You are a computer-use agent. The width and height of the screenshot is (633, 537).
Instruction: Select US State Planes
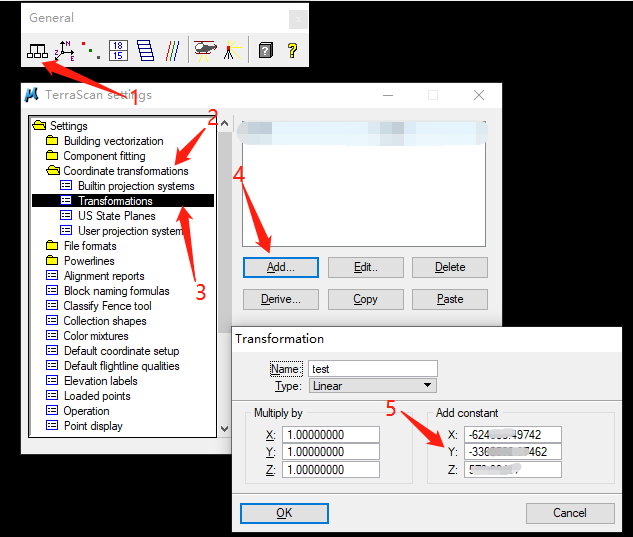[x=117, y=216]
